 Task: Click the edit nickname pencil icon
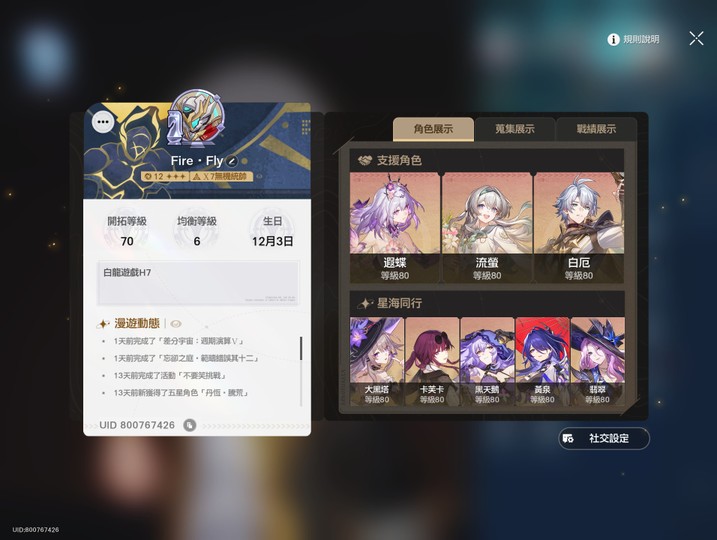232,161
